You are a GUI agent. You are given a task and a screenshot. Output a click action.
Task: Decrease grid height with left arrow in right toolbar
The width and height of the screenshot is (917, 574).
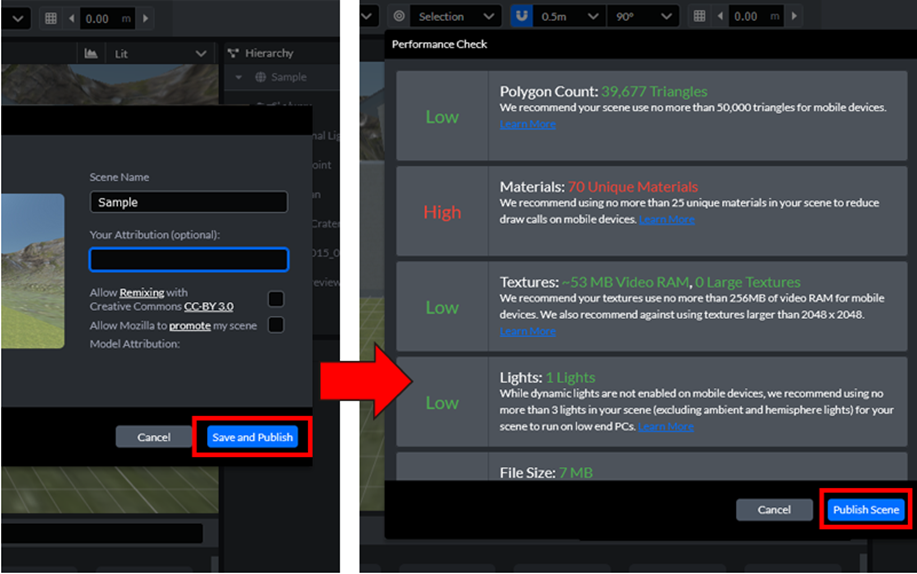coord(719,17)
